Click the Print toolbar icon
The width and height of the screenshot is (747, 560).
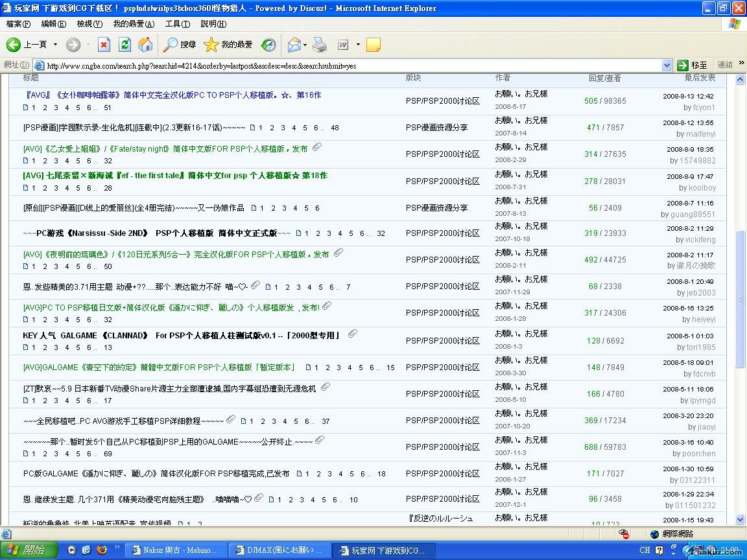[320, 45]
